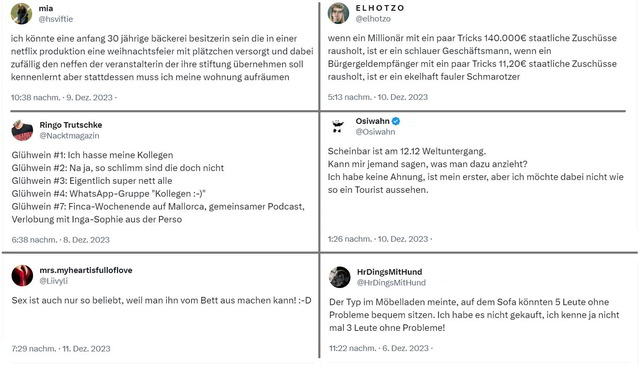This screenshot has height=366, width=640.
Task: Click the blue verified badge next to Osiwahn
Action: click(x=396, y=121)
